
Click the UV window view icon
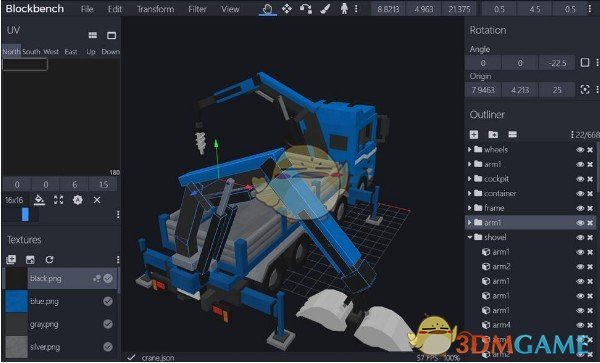coord(111,36)
